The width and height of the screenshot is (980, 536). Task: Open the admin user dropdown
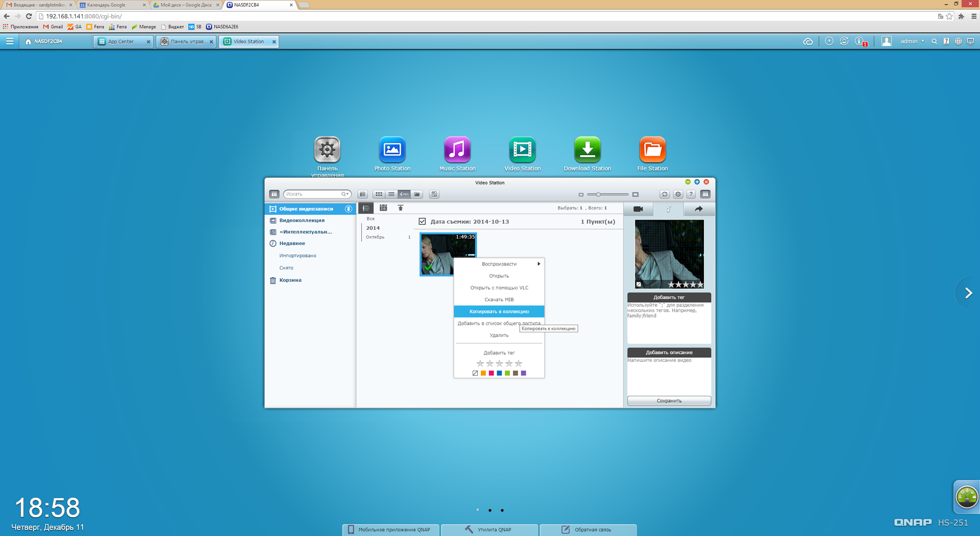pos(912,41)
